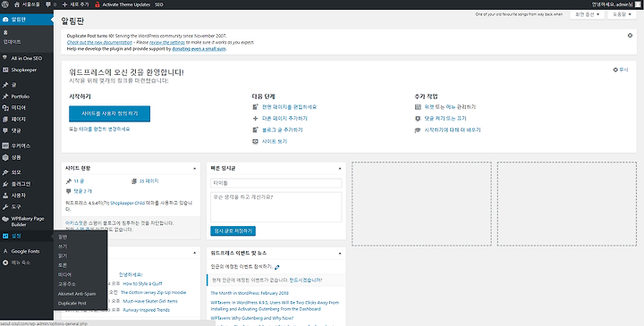Screen dimensions: 644x326
Task: Open the comments bubble icon in the admin bar
Action: click(x=48, y=4)
